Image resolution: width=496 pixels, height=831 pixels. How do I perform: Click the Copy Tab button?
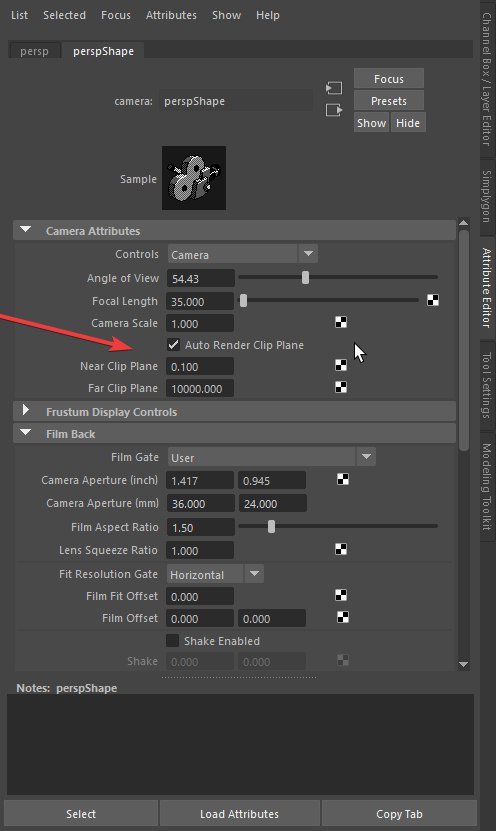(400, 814)
